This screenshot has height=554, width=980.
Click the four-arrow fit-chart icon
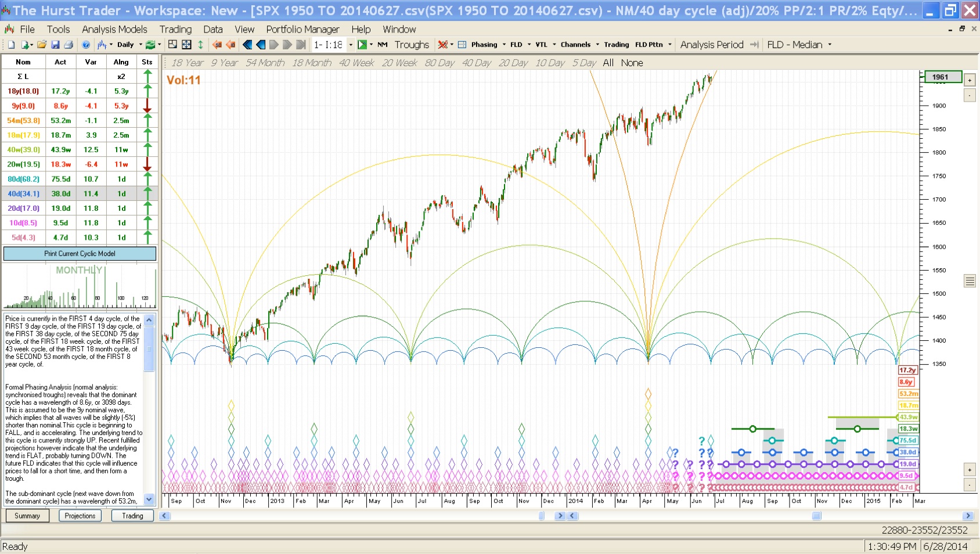tap(186, 45)
